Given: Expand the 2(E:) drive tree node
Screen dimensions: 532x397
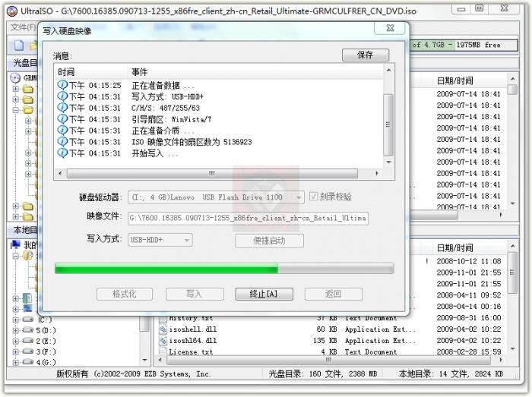Looking at the screenshot, I should point(16,341).
